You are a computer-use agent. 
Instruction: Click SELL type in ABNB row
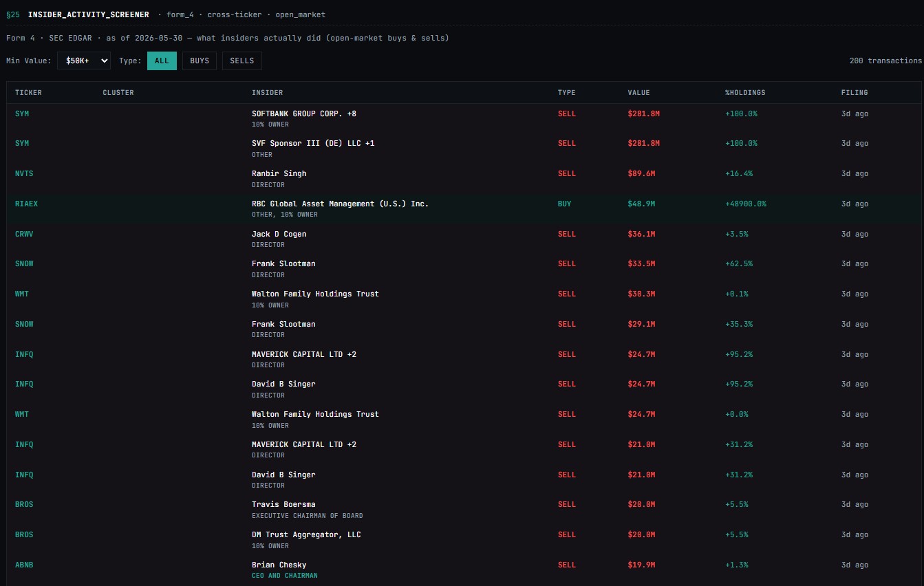pos(567,565)
